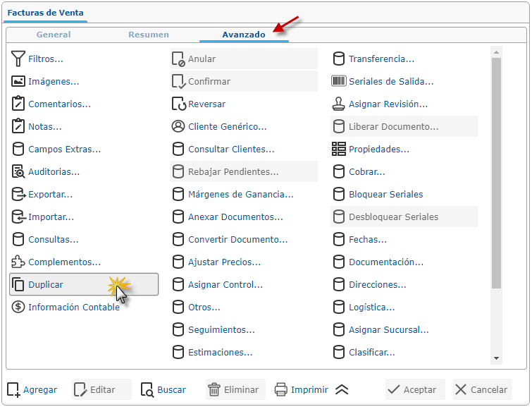Viewport: 532px width, 407px height.
Task: Click the funnel icon next to Filtros
Action: coord(18,59)
